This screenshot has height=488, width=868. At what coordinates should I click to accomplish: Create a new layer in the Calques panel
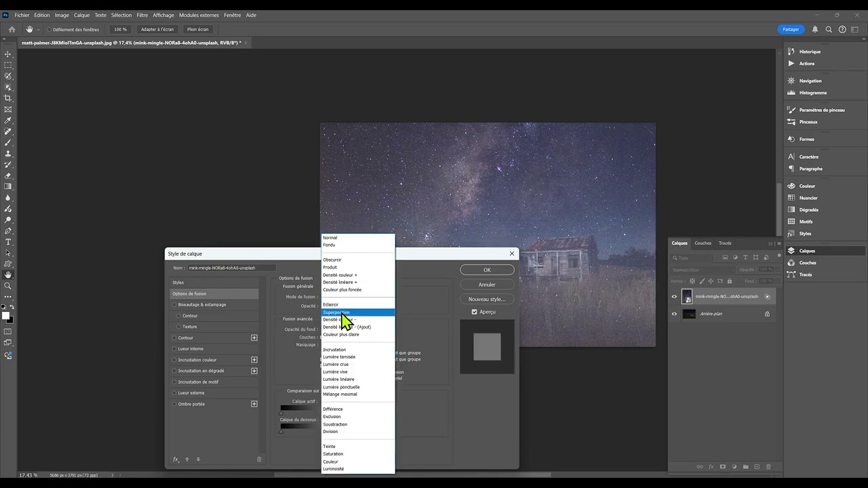757,467
